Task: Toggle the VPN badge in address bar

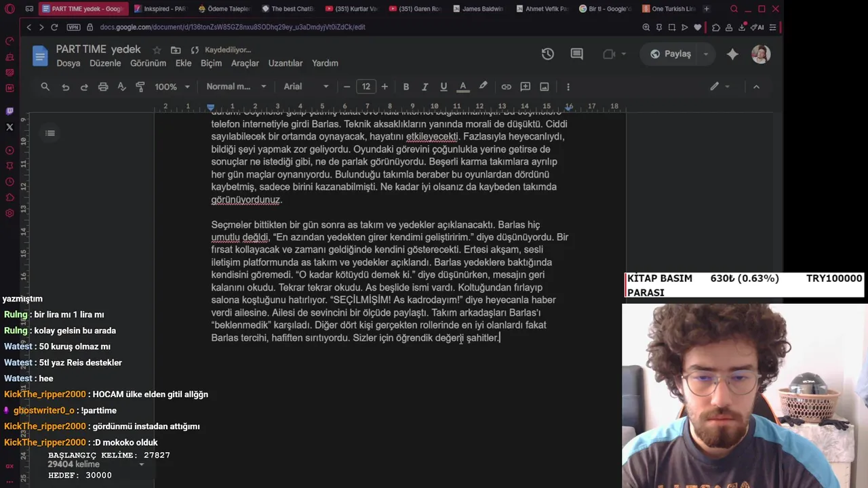Action: pos(73,27)
